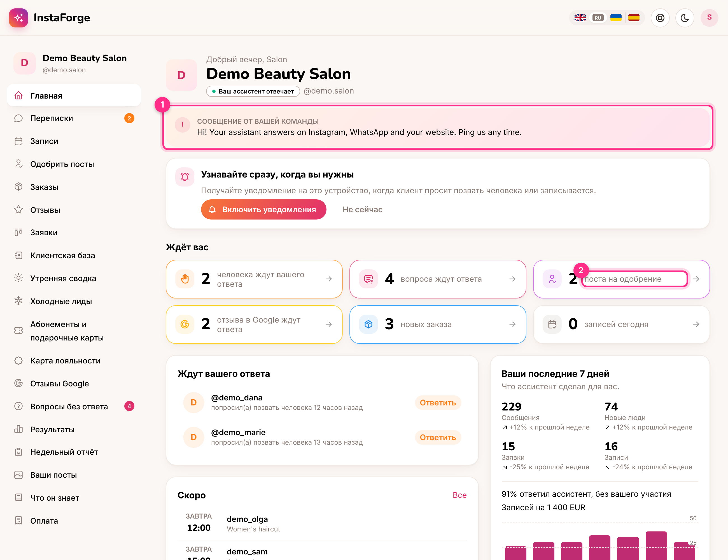
Task: Click the Отзывы star icon
Action: [19, 210]
